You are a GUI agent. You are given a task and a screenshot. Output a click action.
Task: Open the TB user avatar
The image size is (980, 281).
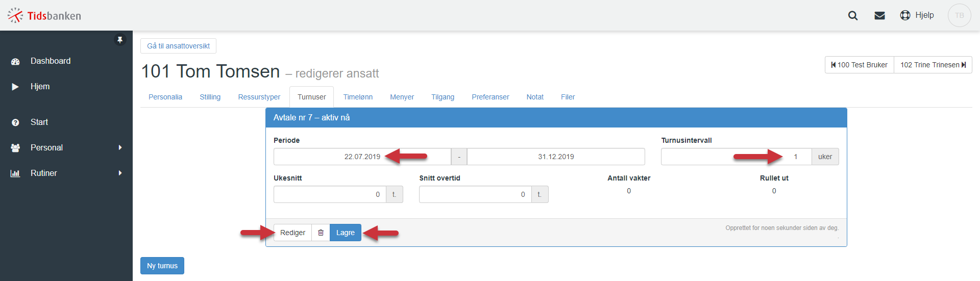pos(959,15)
